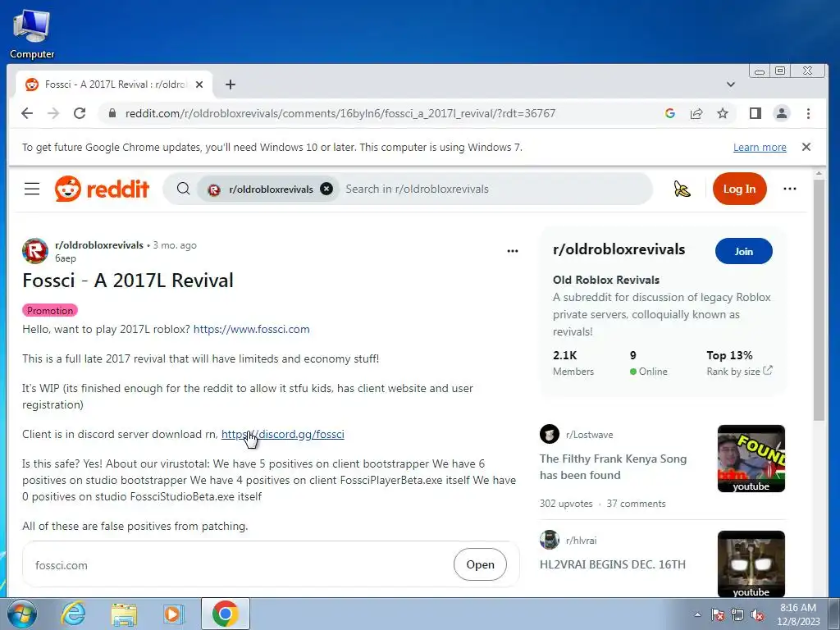Dismiss the Windows 7 update notice
This screenshot has width=840, height=630.
[x=806, y=147]
